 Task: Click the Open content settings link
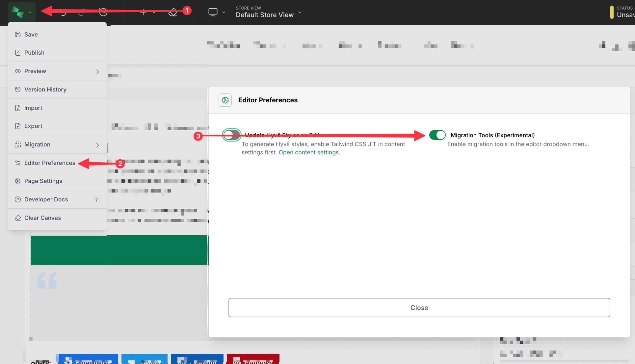(x=309, y=152)
